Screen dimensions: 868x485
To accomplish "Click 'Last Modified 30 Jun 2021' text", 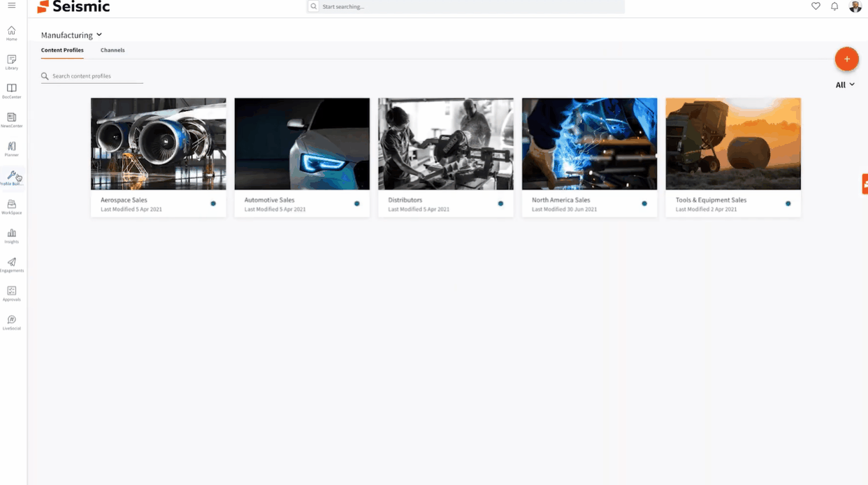I will click(564, 209).
